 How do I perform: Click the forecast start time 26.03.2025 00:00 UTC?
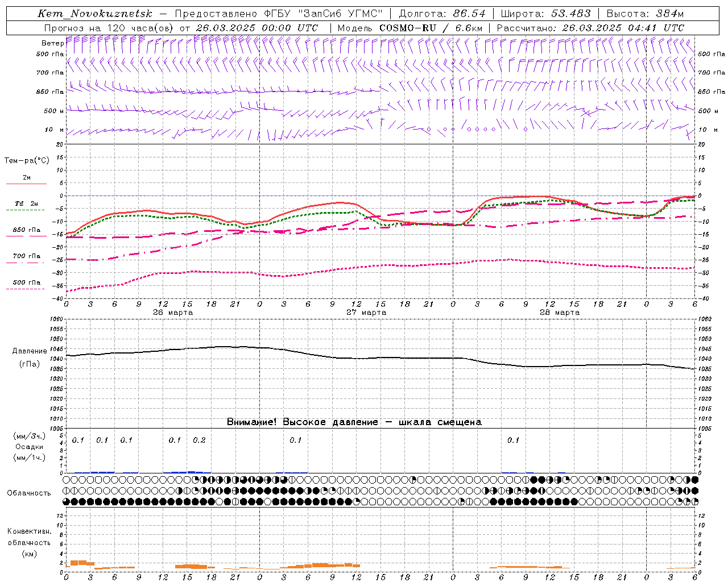pos(257,28)
